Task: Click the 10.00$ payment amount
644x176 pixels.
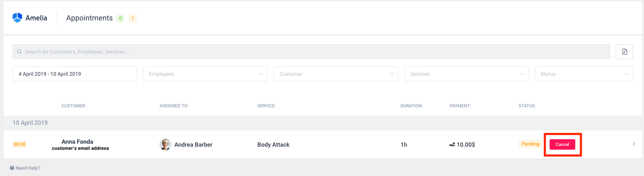Action: click(x=466, y=144)
